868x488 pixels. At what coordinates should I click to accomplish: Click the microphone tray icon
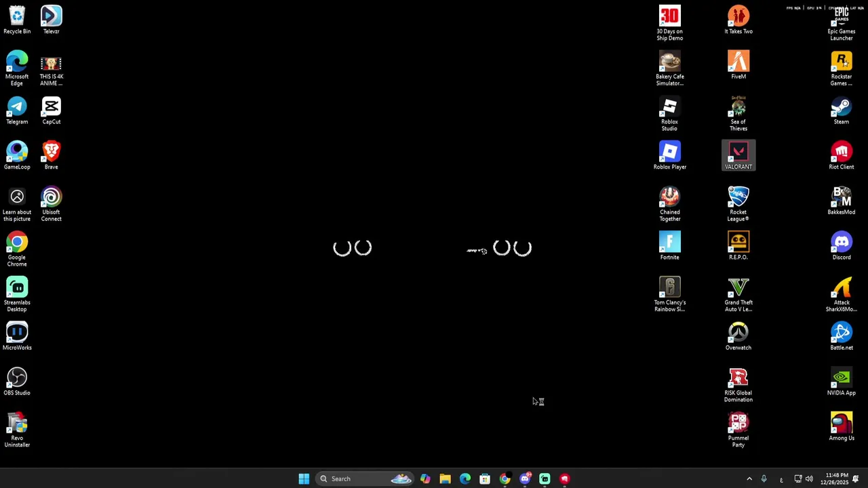point(764,479)
